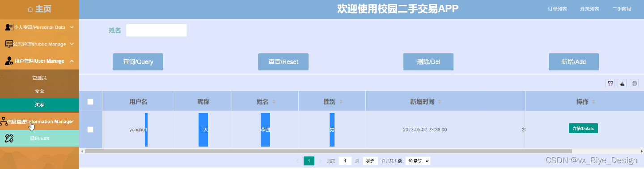Sort by the 新增时间 column arrows
The image size is (644, 169).
[x=440, y=102]
